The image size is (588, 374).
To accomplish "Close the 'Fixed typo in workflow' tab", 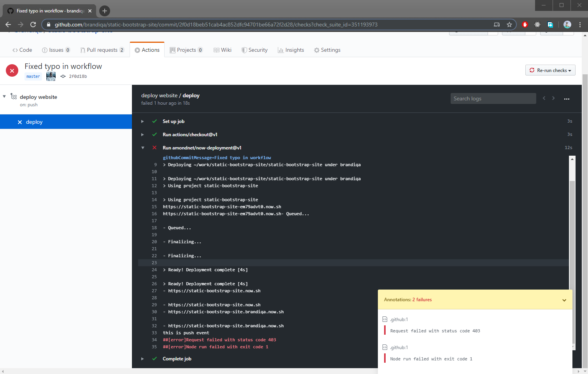I will pos(90,11).
